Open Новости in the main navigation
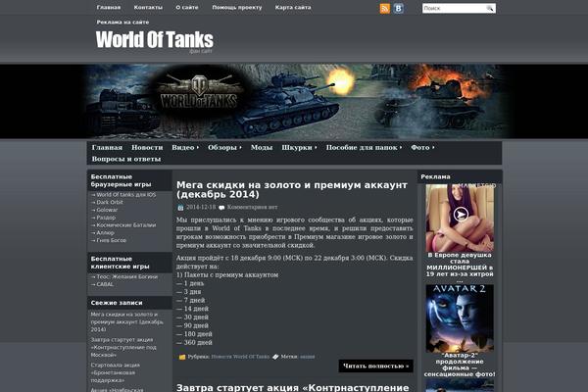This screenshot has height=392, width=588. (147, 147)
